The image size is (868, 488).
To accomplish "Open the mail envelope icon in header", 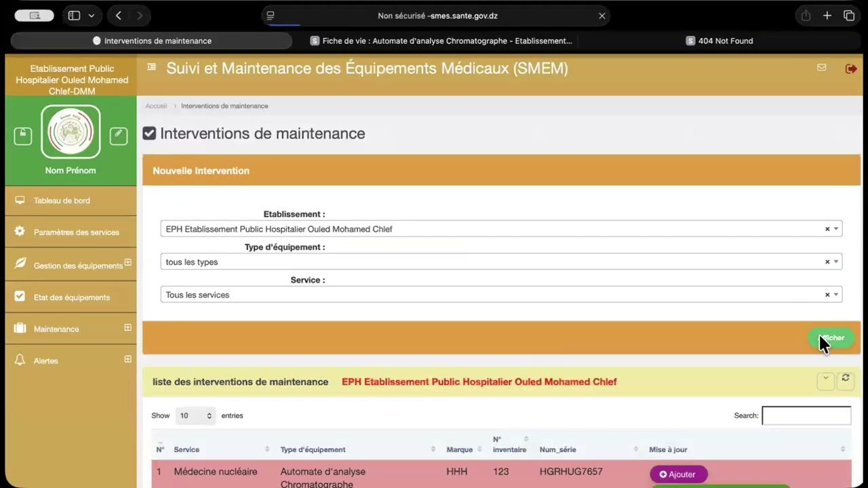I will point(822,67).
